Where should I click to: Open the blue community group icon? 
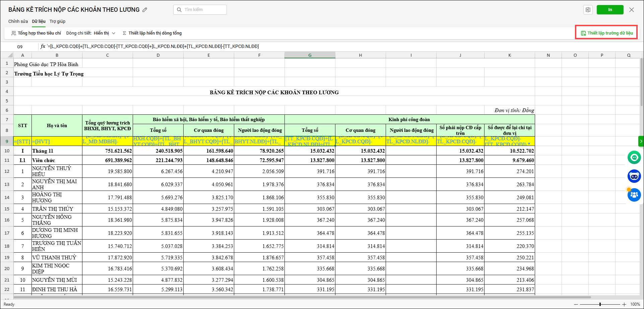pos(634,195)
